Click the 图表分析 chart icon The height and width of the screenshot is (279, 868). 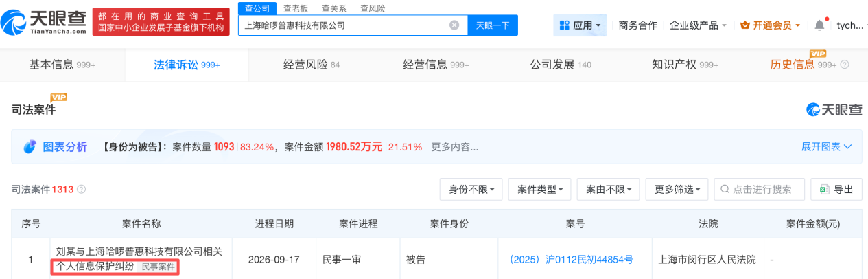click(30, 147)
